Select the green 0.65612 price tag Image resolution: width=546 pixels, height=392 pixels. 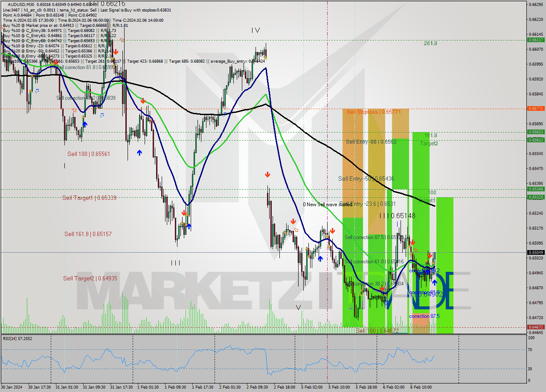(x=536, y=140)
